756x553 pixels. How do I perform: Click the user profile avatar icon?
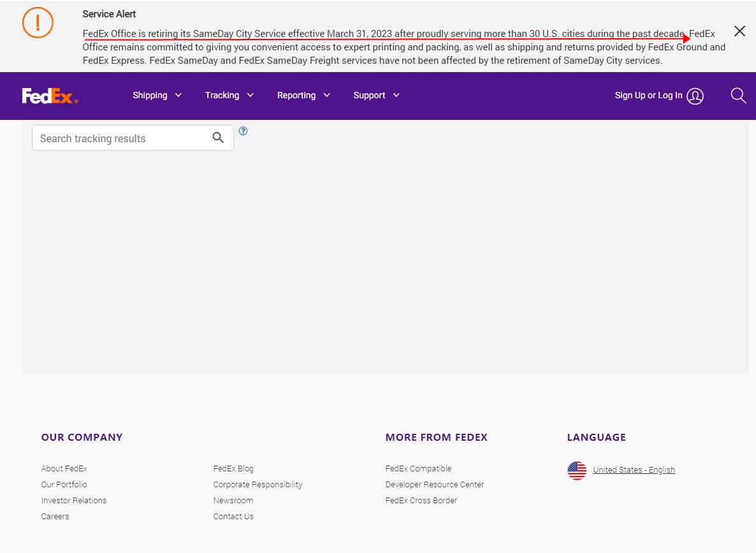695,96
